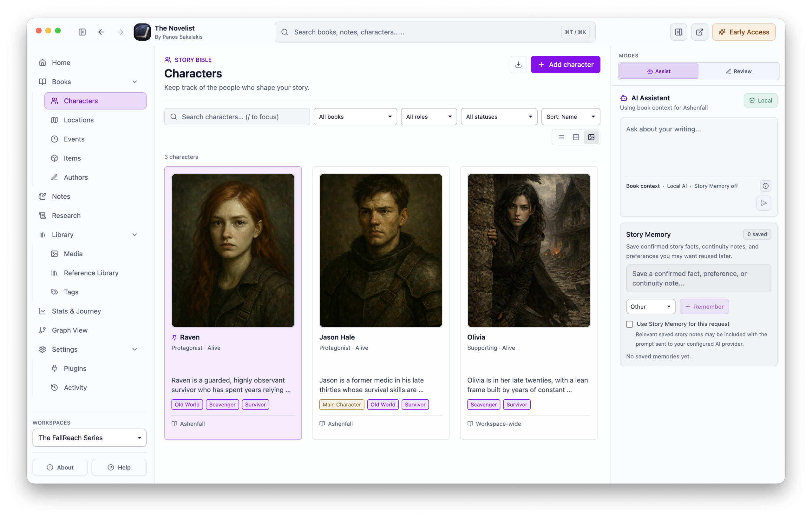812x519 pixels.
Task: Open the Sort: Name dropdown
Action: pos(571,117)
